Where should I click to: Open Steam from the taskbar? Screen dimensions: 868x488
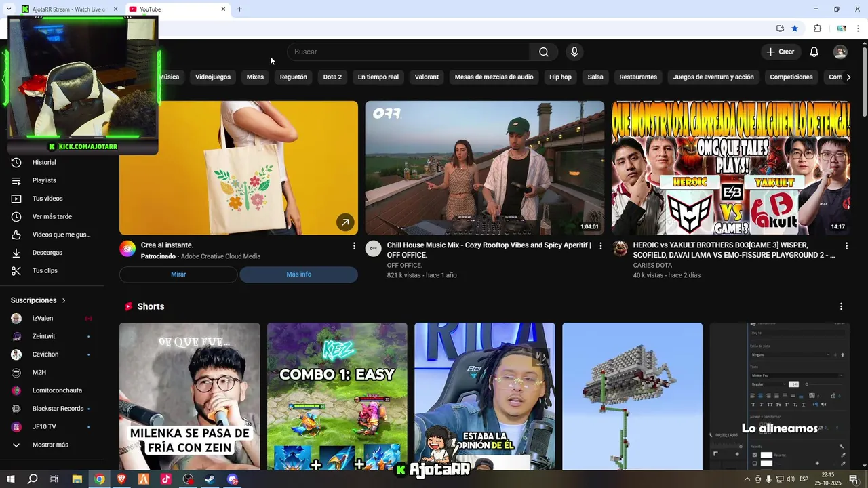210,479
